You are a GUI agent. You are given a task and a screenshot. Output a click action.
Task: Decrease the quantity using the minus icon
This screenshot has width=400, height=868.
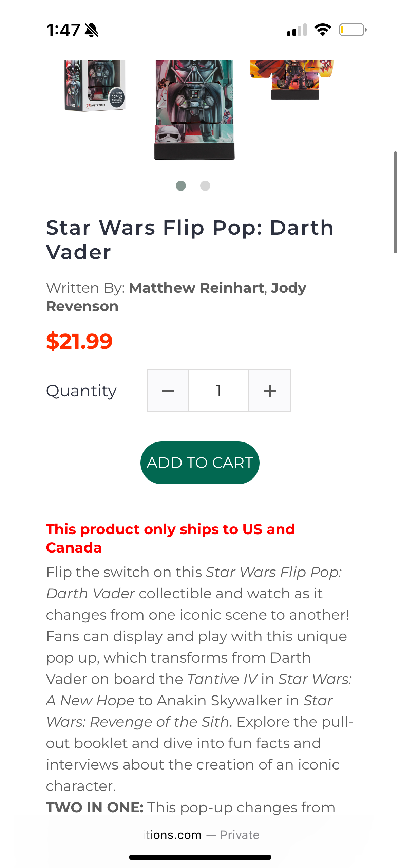point(168,390)
